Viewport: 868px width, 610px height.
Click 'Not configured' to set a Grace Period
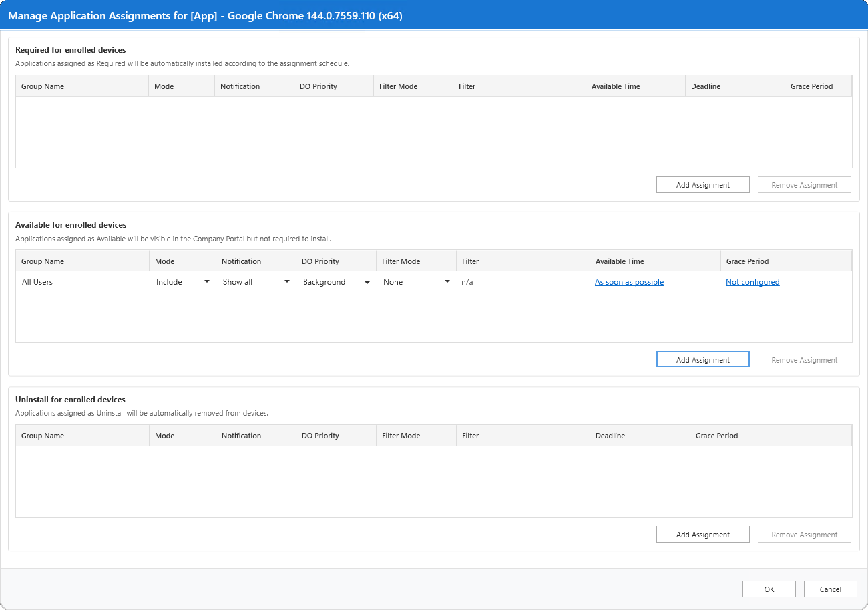(x=752, y=281)
